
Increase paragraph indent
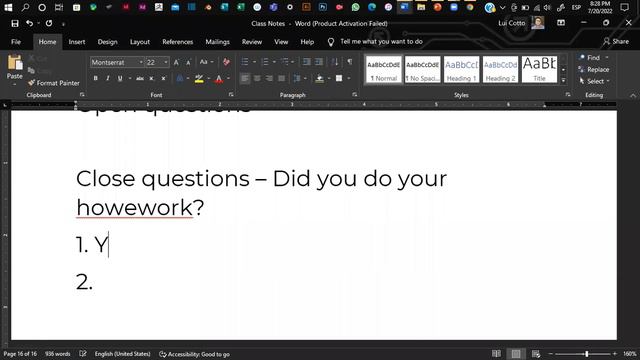(x=319, y=62)
